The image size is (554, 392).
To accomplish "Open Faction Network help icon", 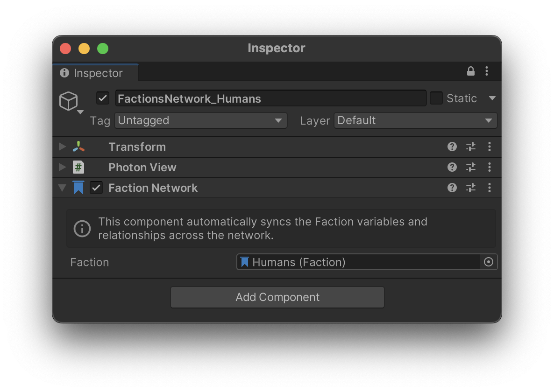I will [x=452, y=188].
